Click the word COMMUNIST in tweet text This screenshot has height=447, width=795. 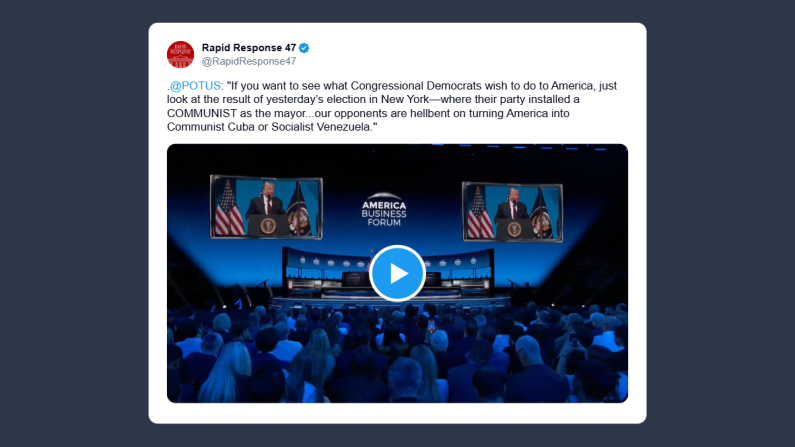(202, 113)
